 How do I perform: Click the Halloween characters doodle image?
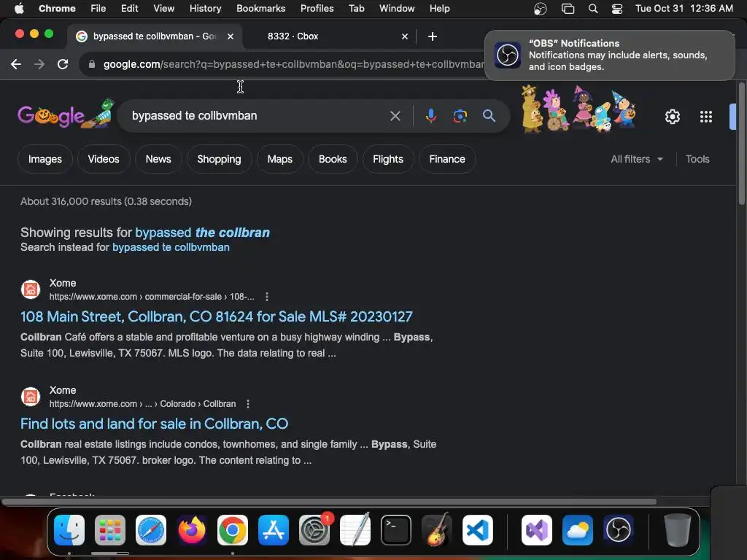click(578, 109)
